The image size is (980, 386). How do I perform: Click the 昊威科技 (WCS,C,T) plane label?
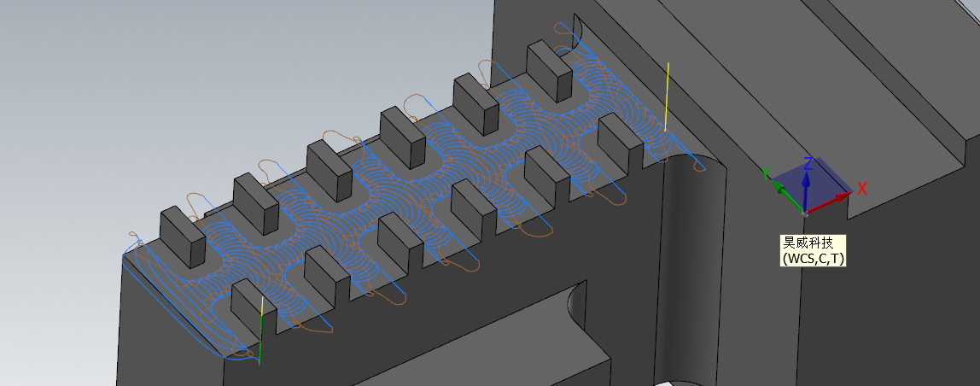tap(814, 250)
